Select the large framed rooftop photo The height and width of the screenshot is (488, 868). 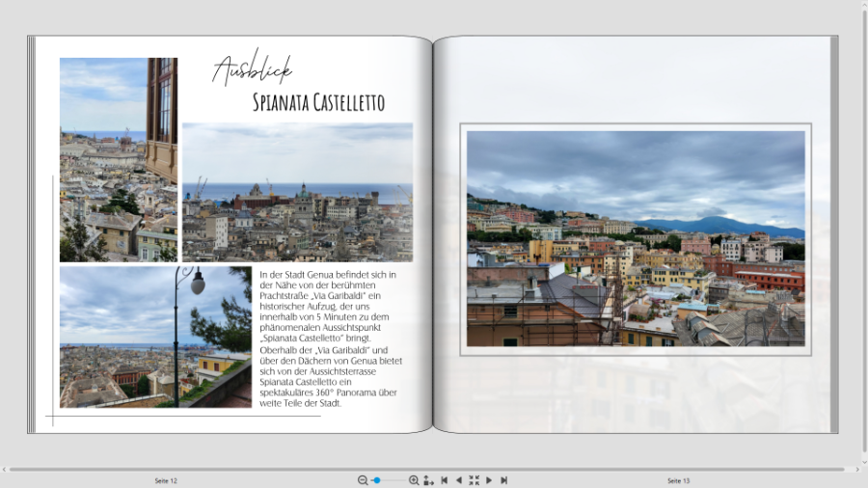click(636, 239)
